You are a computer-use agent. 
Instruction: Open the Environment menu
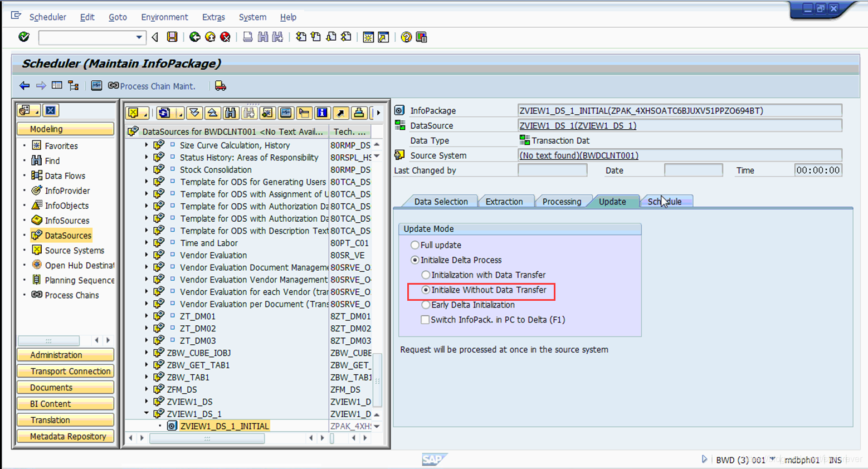pos(164,17)
